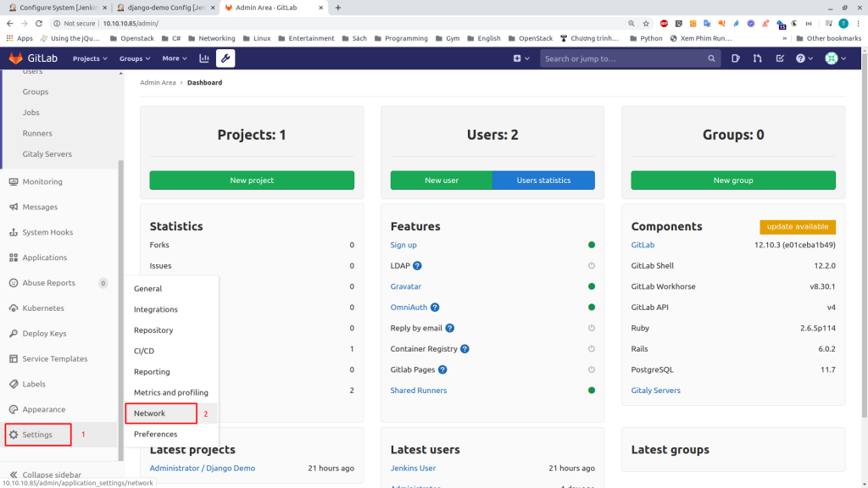Screen dimensions: 868x488
Task: Click the New group button
Action: click(x=733, y=180)
